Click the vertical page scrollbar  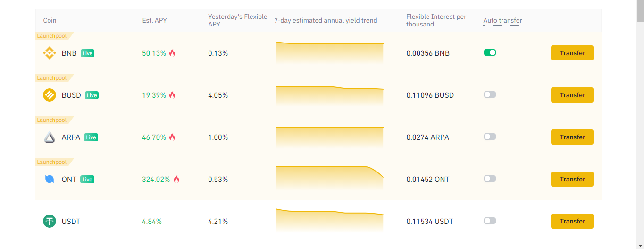pyautogui.click(x=640, y=124)
